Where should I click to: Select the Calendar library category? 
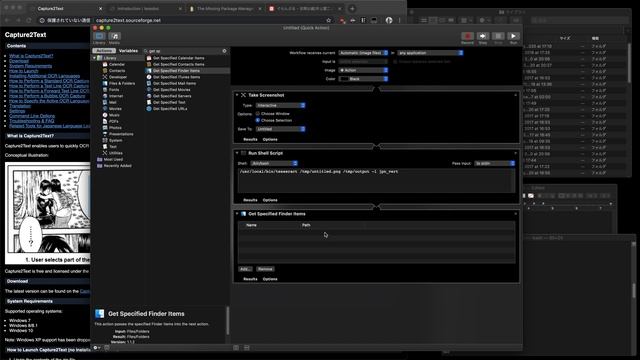click(116, 64)
